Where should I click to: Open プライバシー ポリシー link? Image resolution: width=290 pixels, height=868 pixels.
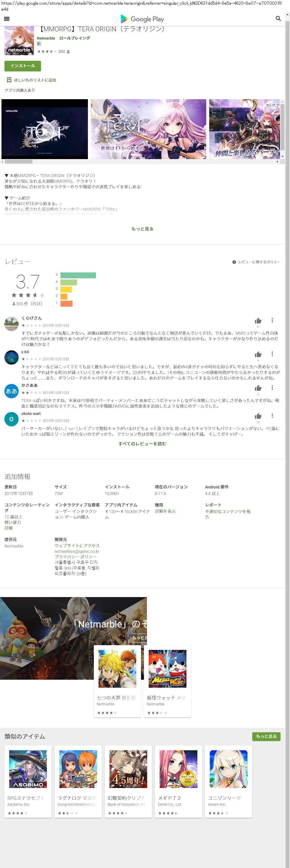pos(76,557)
